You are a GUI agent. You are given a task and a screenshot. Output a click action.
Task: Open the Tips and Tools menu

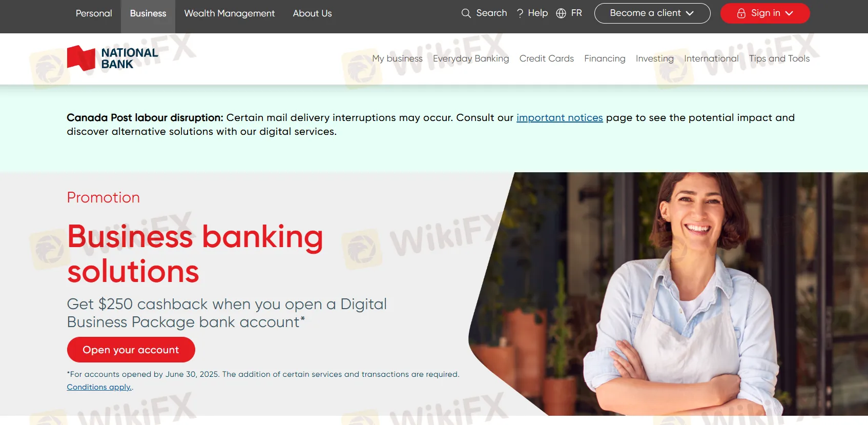coord(779,58)
